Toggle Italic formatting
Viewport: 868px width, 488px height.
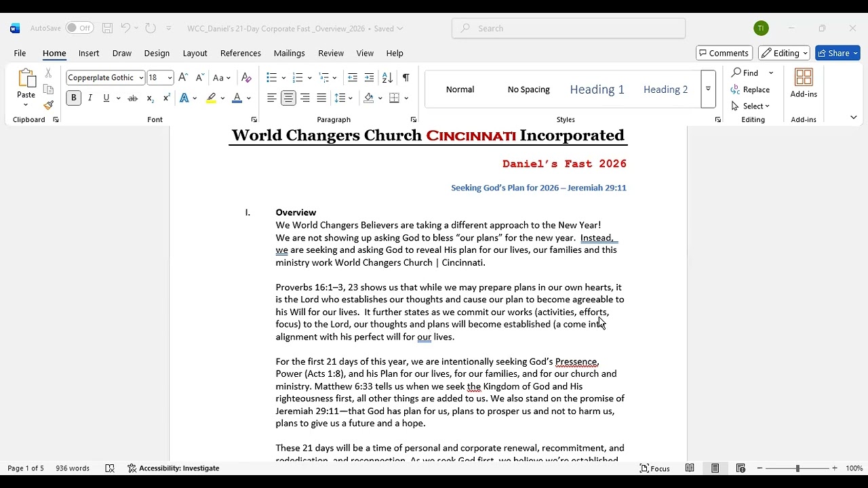tap(90, 98)
